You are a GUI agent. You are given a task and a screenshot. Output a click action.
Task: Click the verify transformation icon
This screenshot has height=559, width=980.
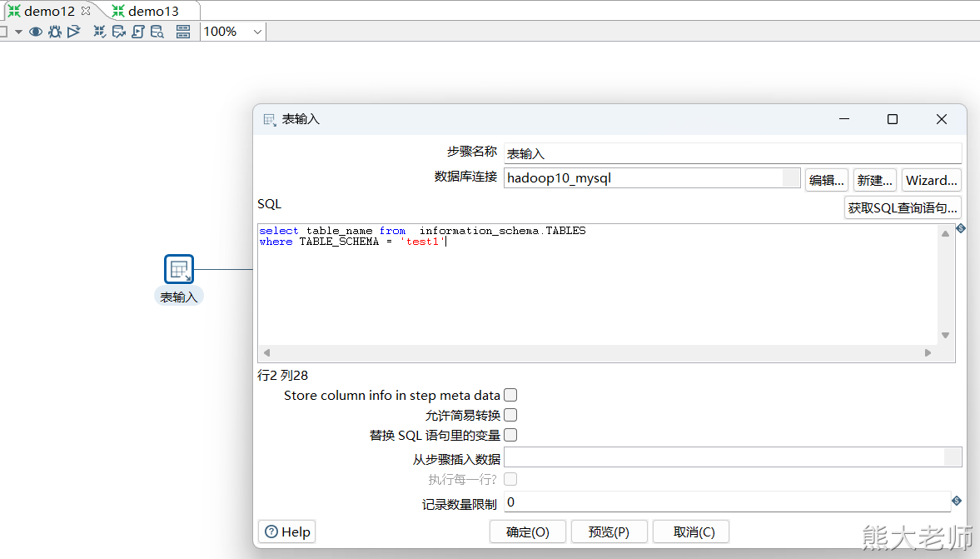[99, 32]
